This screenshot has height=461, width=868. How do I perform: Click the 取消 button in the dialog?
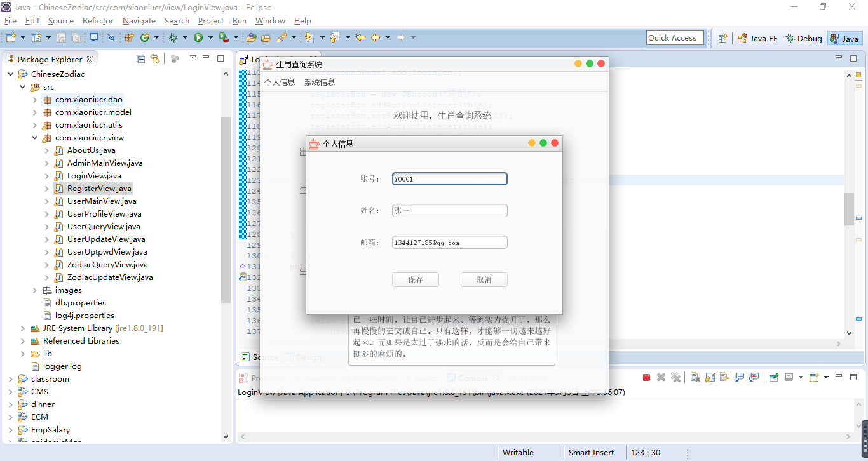[484, 280]
